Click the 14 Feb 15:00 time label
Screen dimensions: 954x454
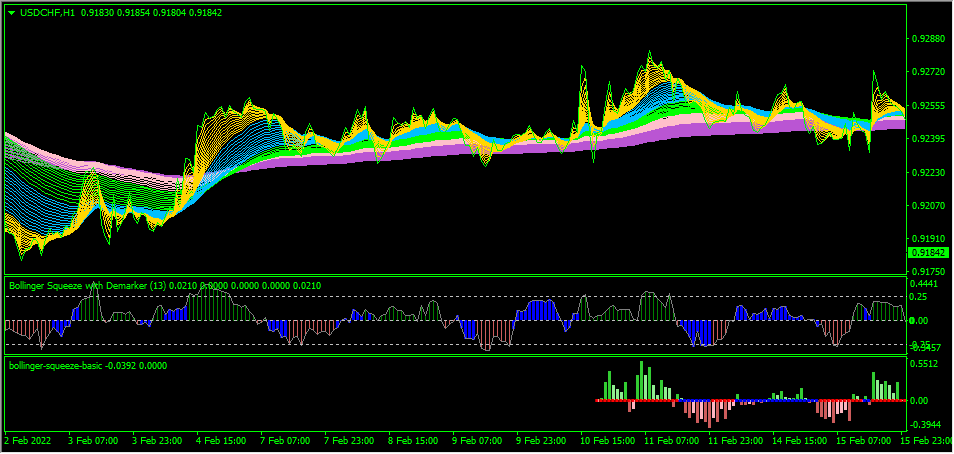point(799,440)
